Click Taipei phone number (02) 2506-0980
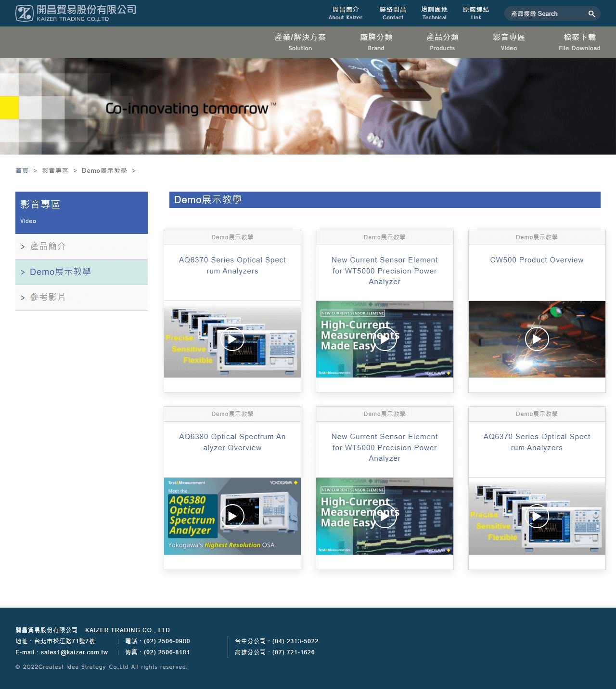Screen dimensions: 616x689 (167, 641)
